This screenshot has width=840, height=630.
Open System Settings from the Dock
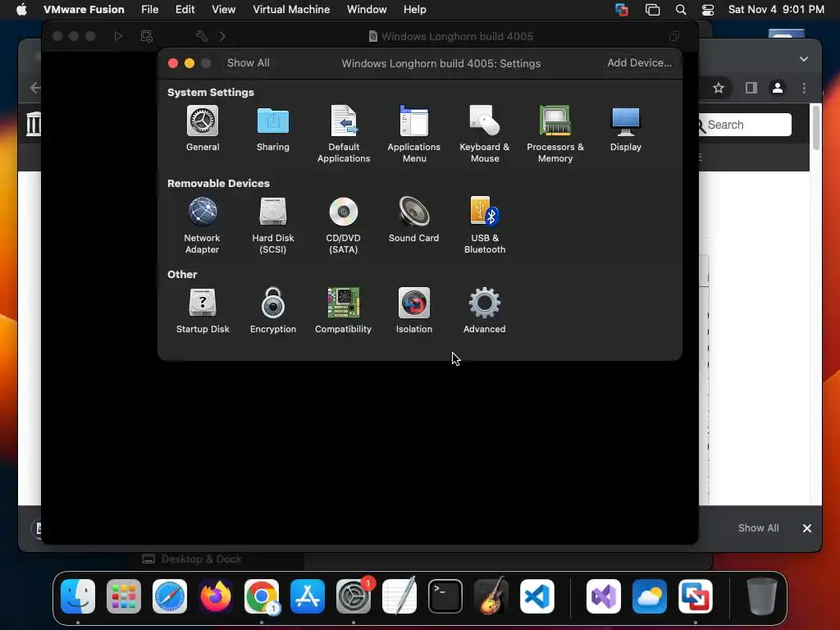pyautogui.click(x=354, y=596)
